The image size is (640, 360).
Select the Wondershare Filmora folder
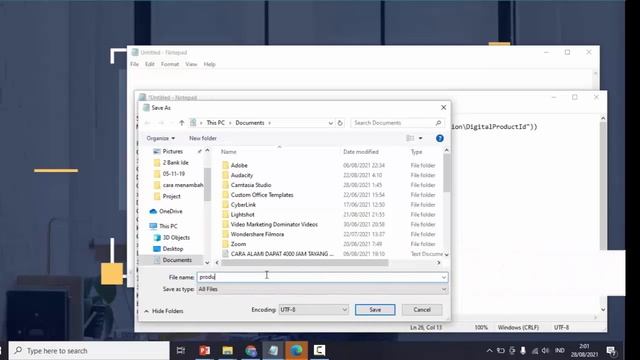[x=257, y=234]
